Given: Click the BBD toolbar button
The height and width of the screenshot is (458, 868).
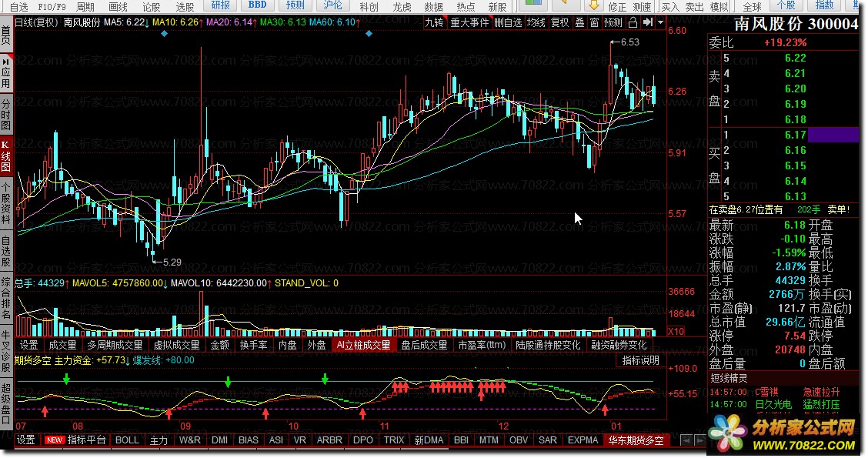Looking at the screenshot, I should pyautogui.click(x=258, y=5).
